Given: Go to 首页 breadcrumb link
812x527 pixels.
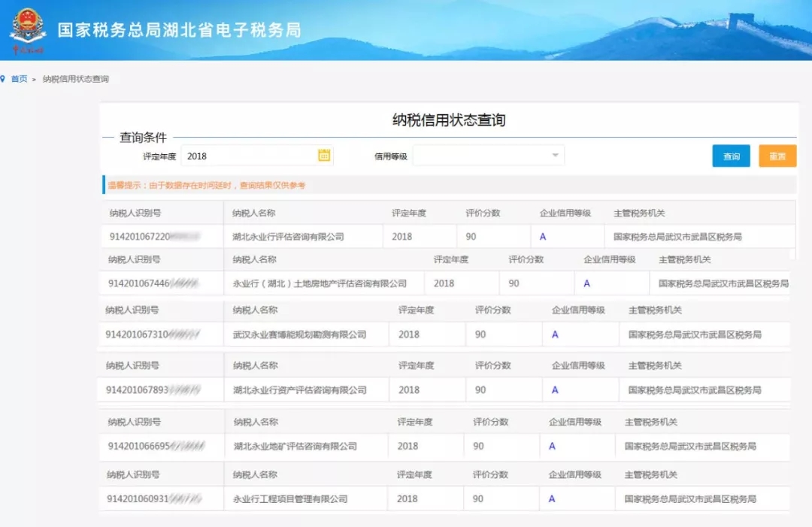Looking at the screenshot, I should click(x=19, y=79).
